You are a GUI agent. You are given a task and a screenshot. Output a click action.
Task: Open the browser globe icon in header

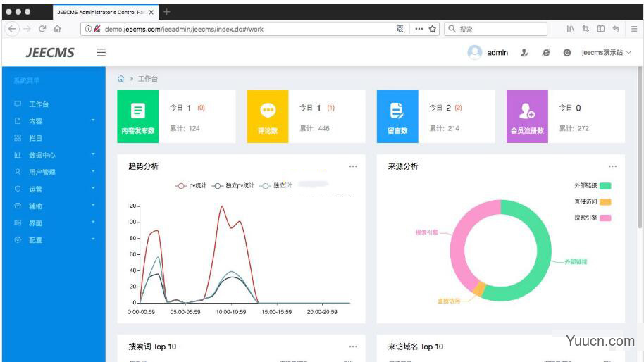coord(545,53)
